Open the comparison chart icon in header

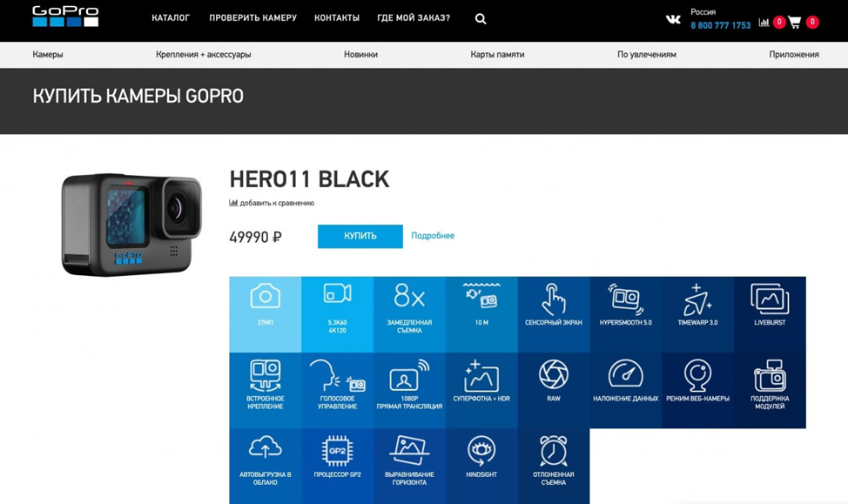tap(764, 22)
